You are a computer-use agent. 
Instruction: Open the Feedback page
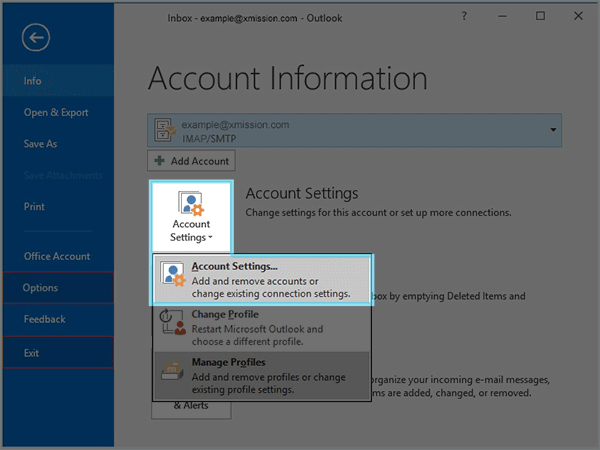pyautogui.click(x=58, y=319)
